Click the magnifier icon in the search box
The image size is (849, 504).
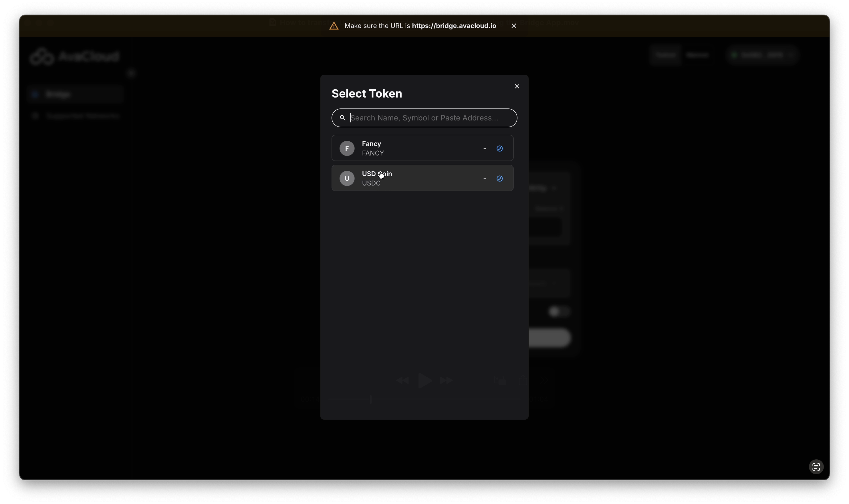(342, 118)
